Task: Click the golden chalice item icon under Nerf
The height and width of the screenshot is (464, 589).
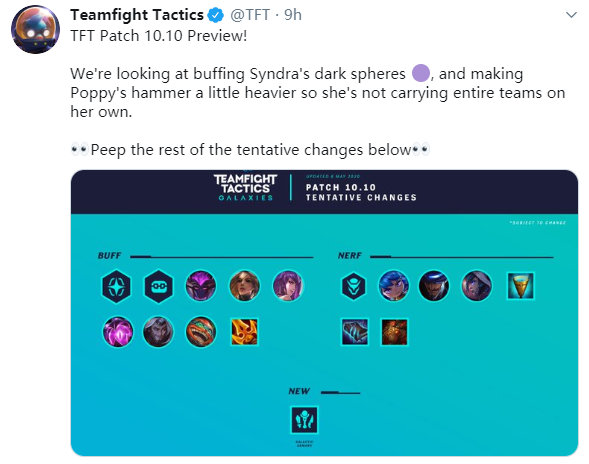Action: pyautogui.click(x=520, y=286)
